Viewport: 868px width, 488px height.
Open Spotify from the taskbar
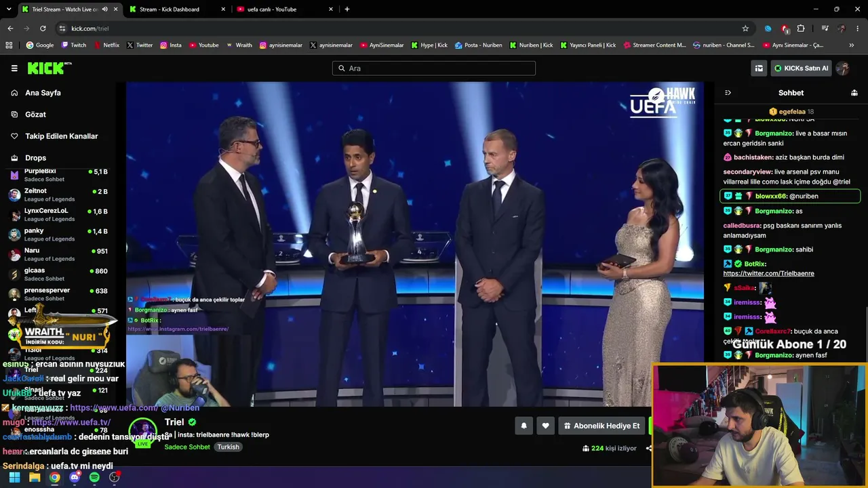[94, 477]
